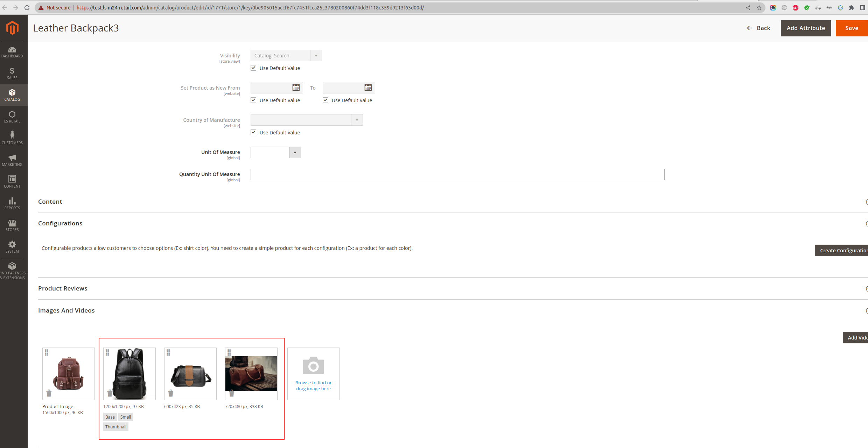Open calendar for Set Product as New From
Viewport: 868px width, 448px height.
coord(296,87)
